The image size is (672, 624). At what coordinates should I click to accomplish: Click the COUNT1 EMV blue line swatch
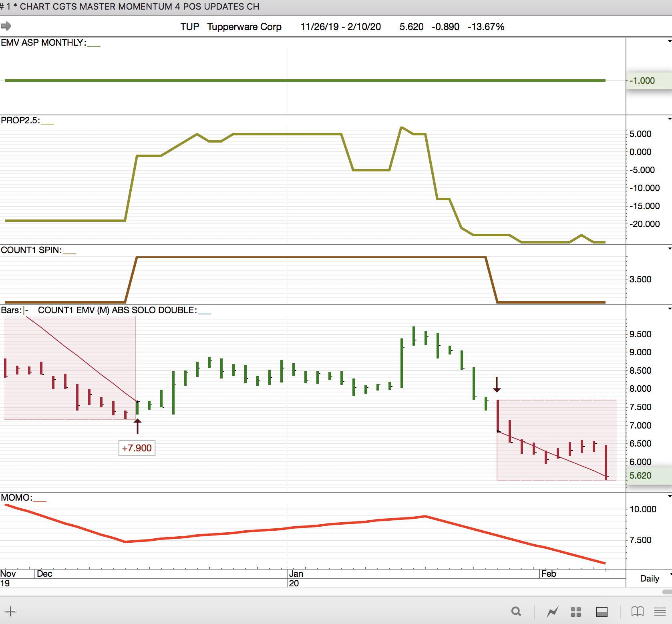point(205,313)
